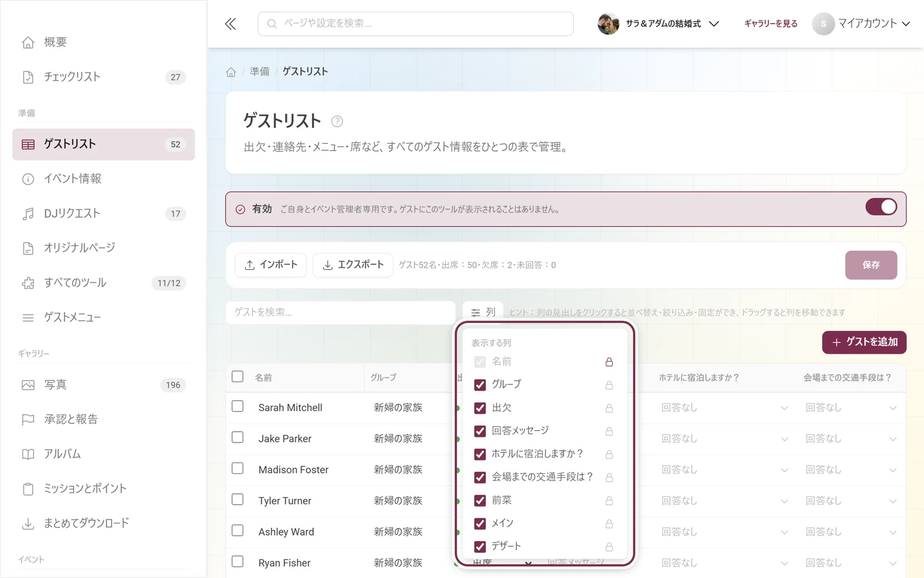Click lock icon for 前菜 column

[609, 501]
